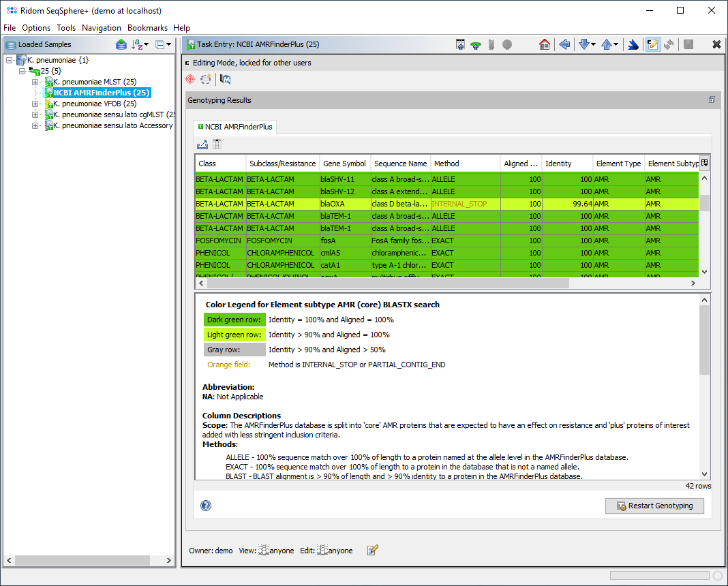
Task: Click the Restart Genotyping button
Action: (x=654, y=506)
